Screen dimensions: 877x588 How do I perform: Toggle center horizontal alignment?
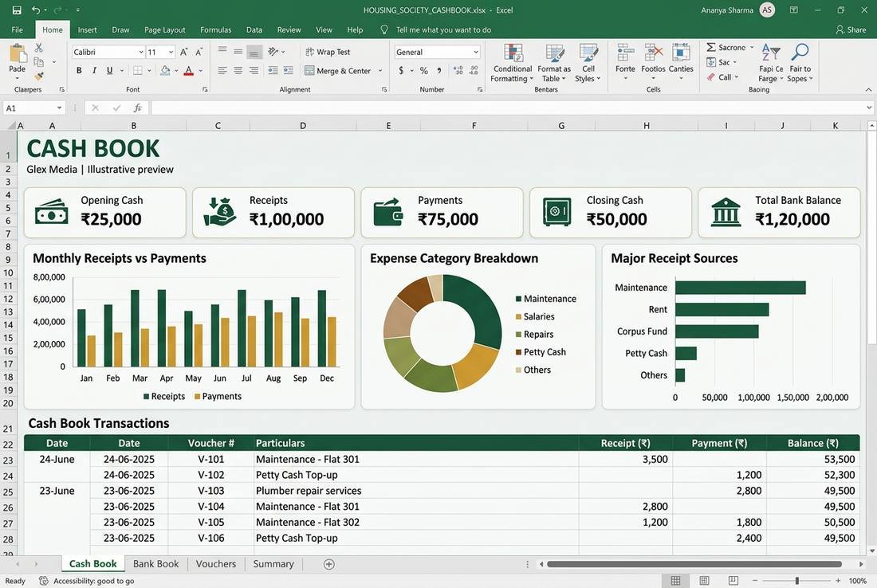[x=238, y=70]
